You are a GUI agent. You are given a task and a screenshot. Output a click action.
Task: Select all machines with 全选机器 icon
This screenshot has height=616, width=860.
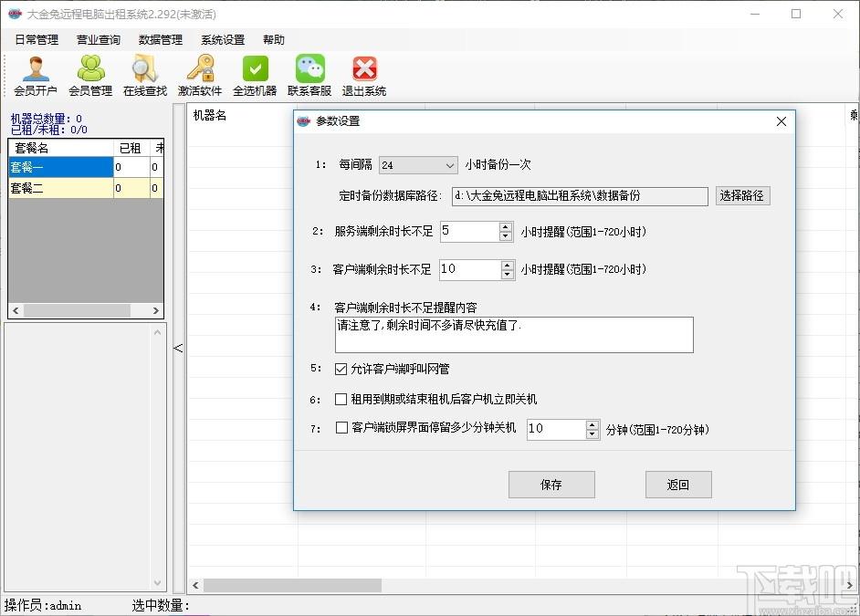(255, 76)
